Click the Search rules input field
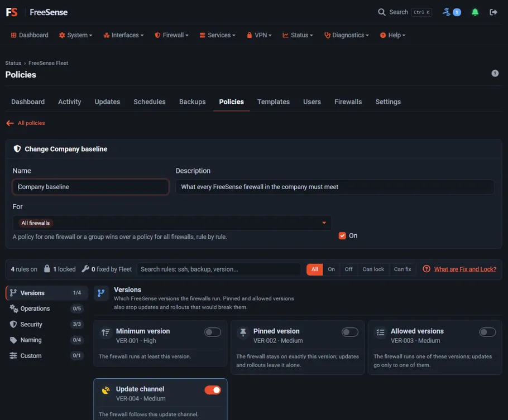 pos(219,269)
